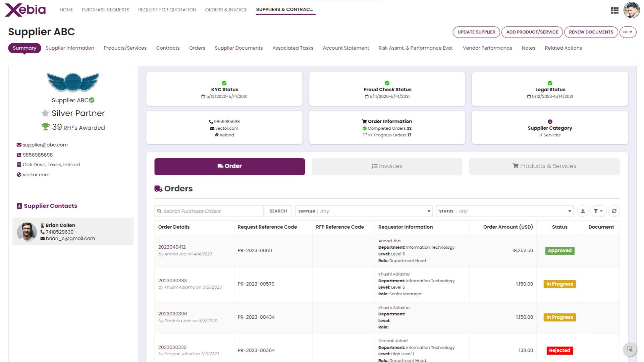This screenshot has width=644, height=362.
Task: Open REQUEST FOR QUOTATION menu
Action: pos(167,10)
